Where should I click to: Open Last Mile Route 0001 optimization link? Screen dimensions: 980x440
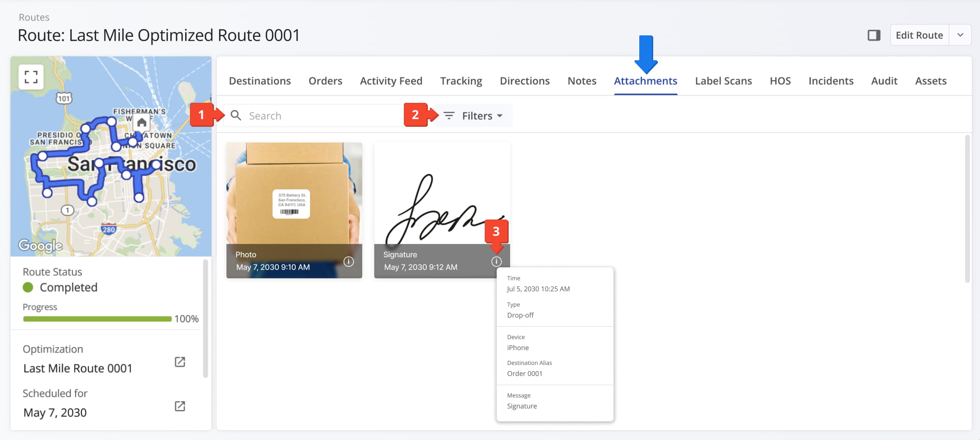[180, 362]
